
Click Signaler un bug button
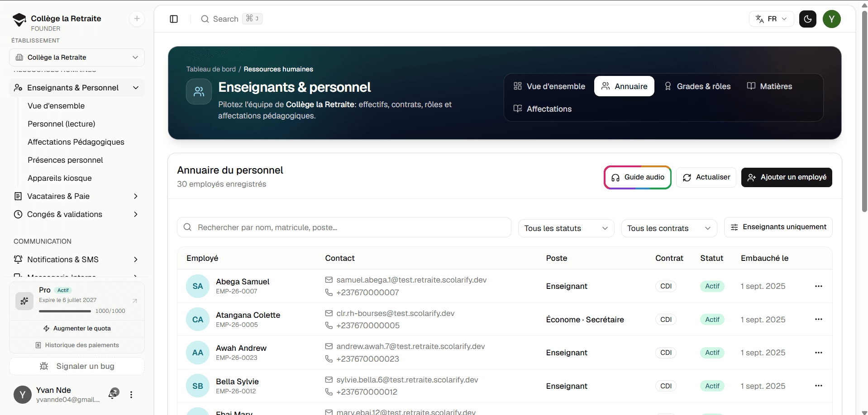pyautogui.click(x=77, y=366)
